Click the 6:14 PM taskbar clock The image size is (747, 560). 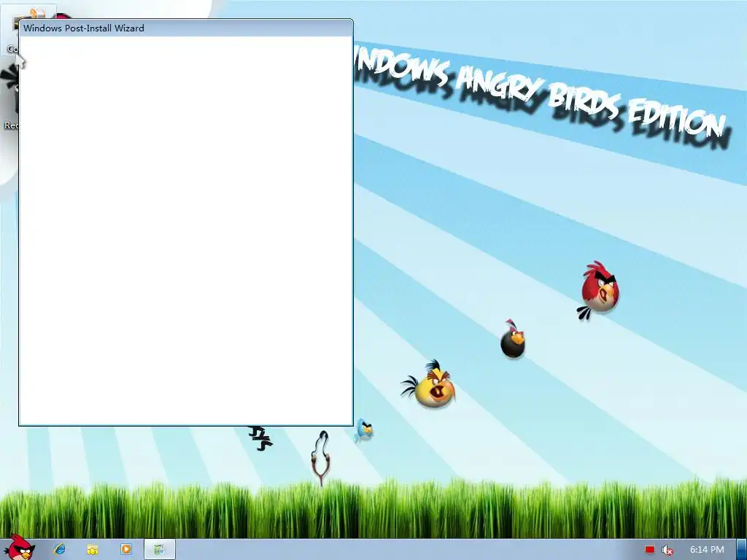tap(707, 550)
